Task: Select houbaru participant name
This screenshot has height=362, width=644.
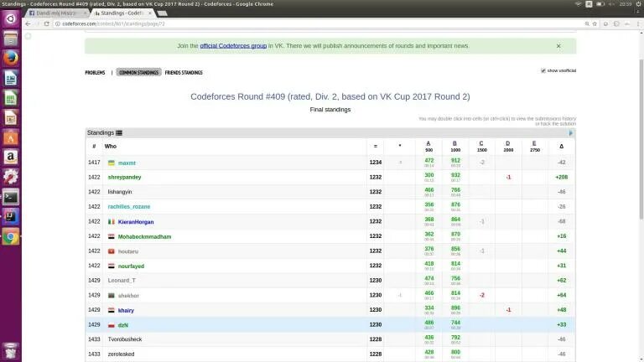Action: pos(128,251)
